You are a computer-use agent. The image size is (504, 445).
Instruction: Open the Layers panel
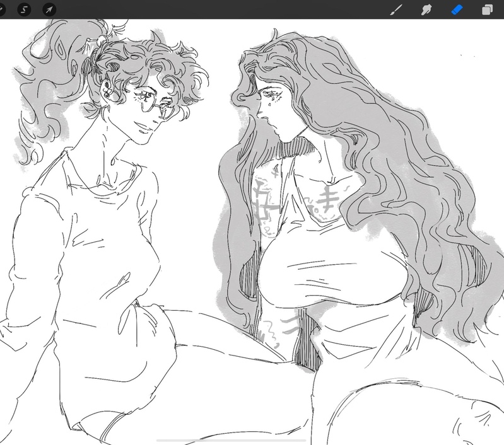tap(487, 9)
